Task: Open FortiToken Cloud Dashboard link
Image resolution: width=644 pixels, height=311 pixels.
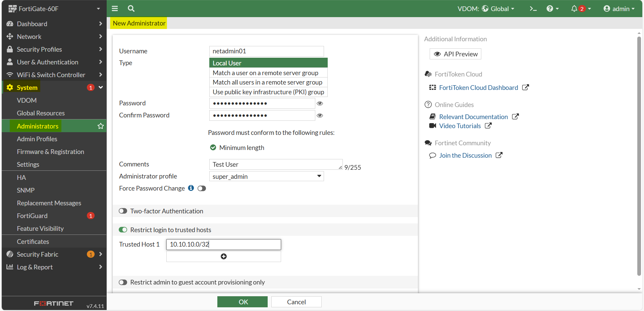Action: (x=479, y=88)
